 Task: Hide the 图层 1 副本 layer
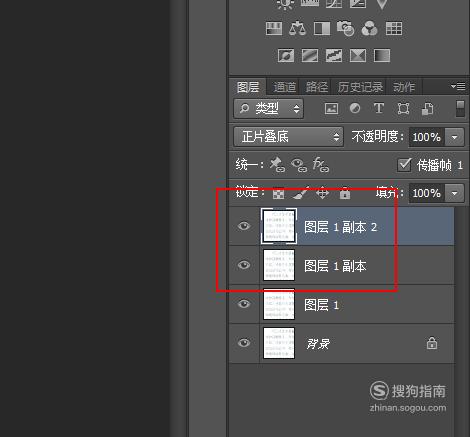coord(244,265)
